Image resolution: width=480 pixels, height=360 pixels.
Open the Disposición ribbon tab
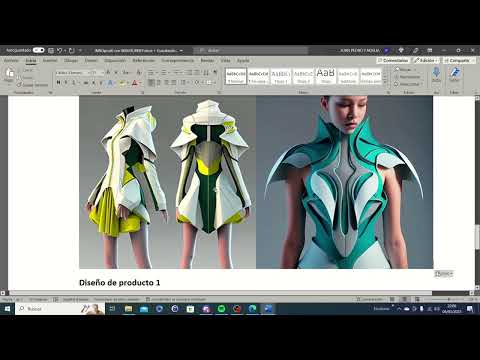[115, 60]
